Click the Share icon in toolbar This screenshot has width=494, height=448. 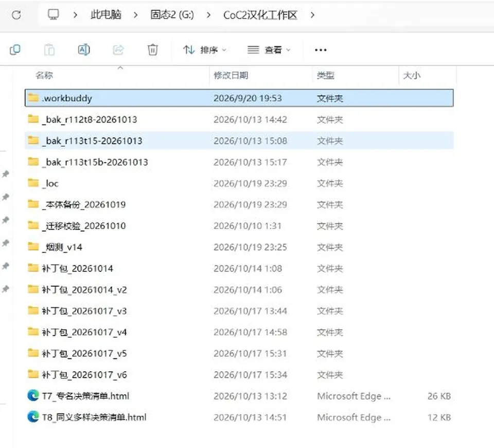click(118, 50)
